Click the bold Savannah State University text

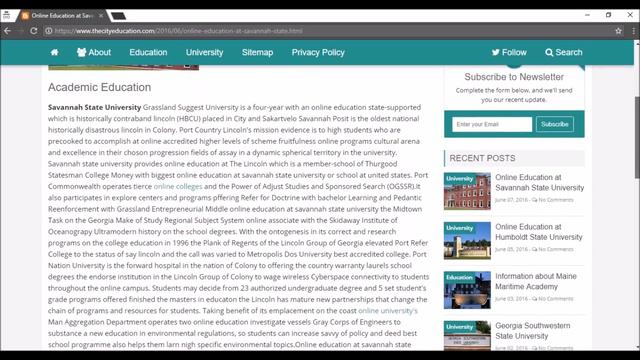(94, 107)
